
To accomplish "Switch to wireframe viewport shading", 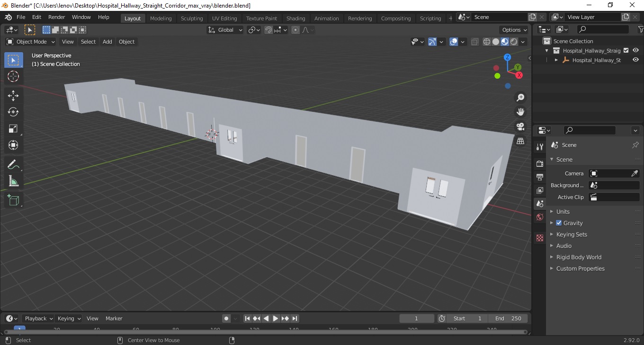I will [486, 42].
